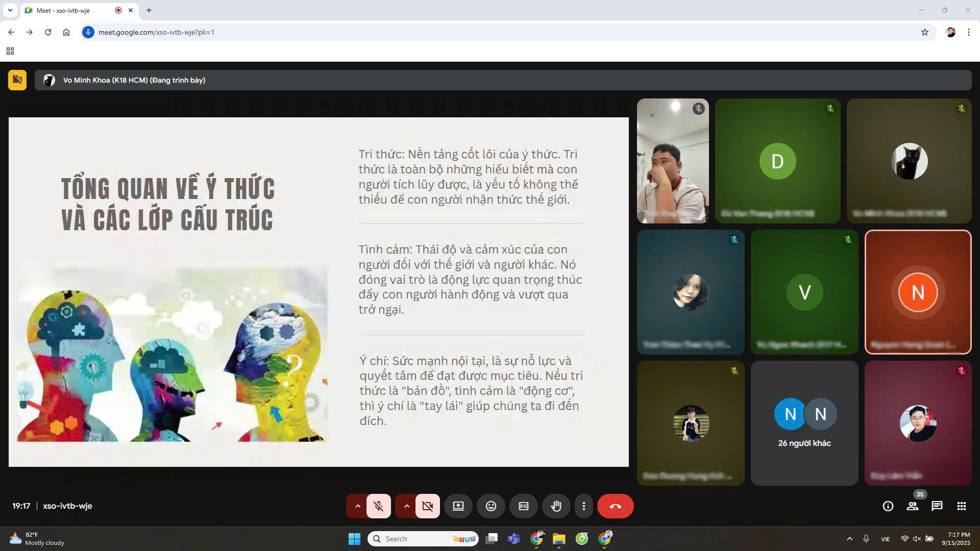The width and height of the screenshot is (980, 551).
Task: Click the yellow presentation pin icon
Action: 17,80
